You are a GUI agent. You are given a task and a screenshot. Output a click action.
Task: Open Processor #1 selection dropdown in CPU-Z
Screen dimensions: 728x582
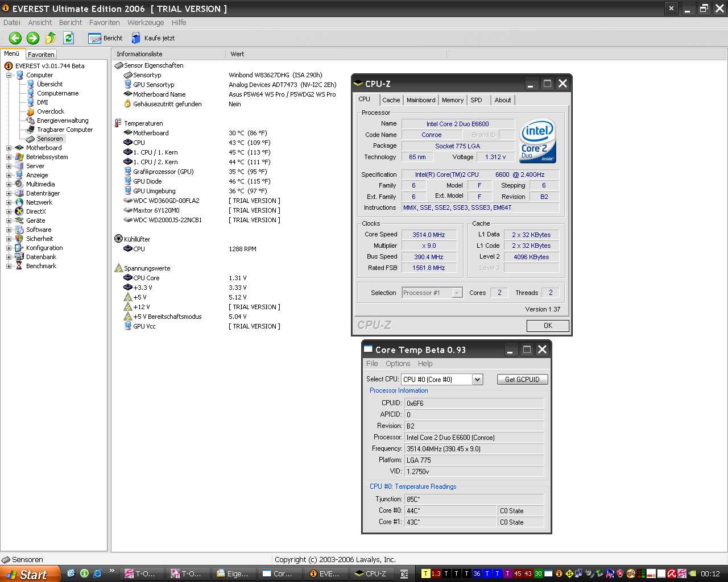pyautogui.click(x=432, y=293)
